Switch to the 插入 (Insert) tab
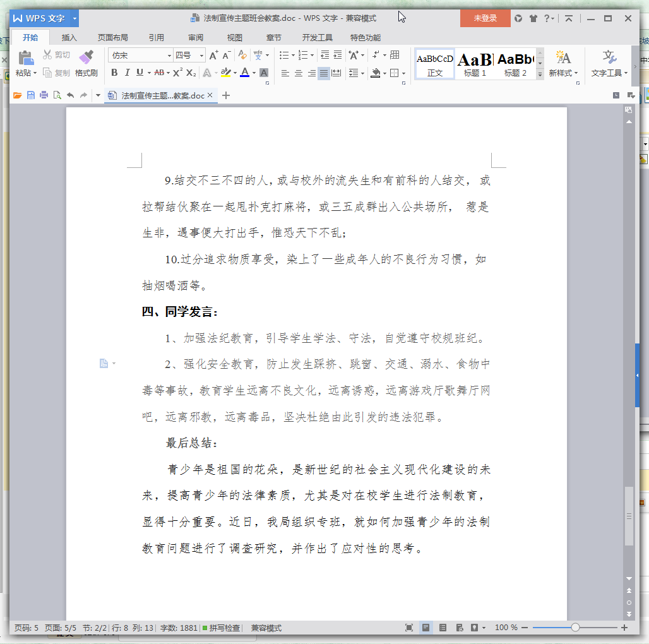Image resolution: width=649 pixels, height=644 pixels. point(69,37)
